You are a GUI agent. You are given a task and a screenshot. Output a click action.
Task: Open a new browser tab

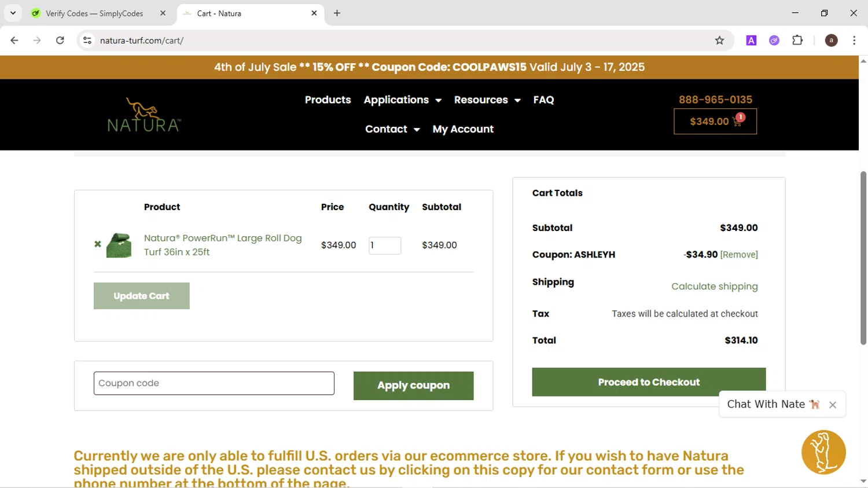coord(337,13)
